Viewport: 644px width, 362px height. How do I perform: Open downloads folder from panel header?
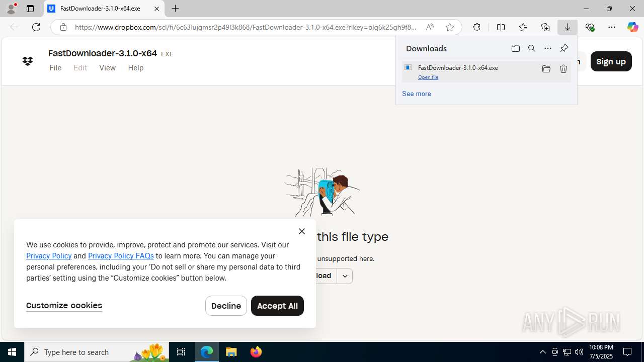515,48
